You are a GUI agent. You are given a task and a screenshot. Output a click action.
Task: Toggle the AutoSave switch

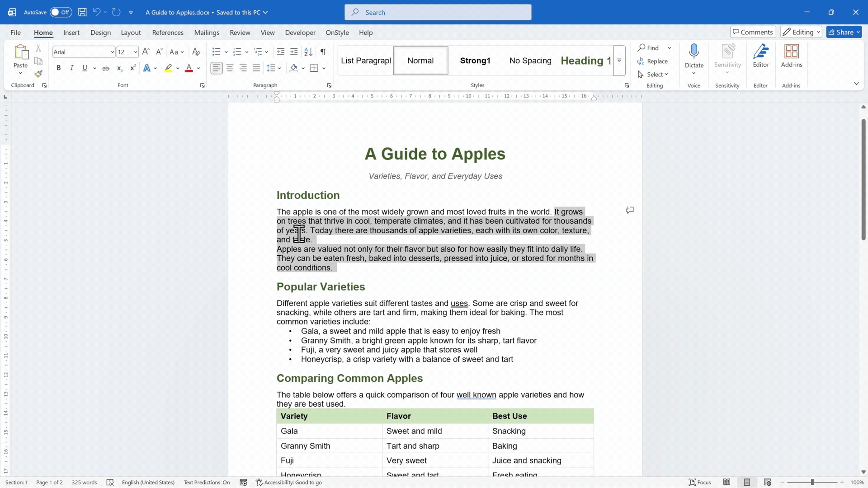61,12
